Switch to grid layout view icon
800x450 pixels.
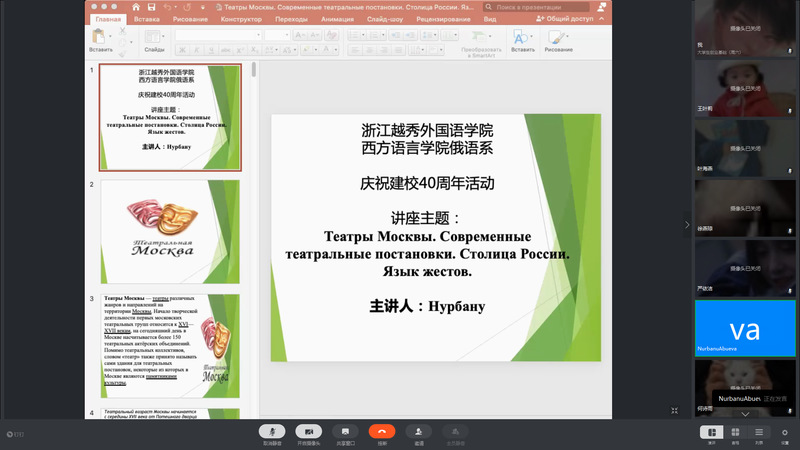[735, 432]
